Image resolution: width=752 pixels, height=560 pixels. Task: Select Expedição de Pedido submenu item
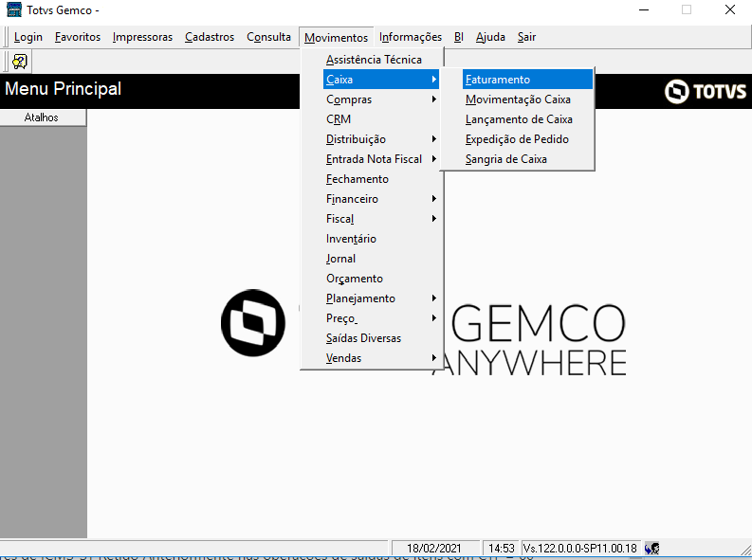pyautogui.click(x=527, y=139)
